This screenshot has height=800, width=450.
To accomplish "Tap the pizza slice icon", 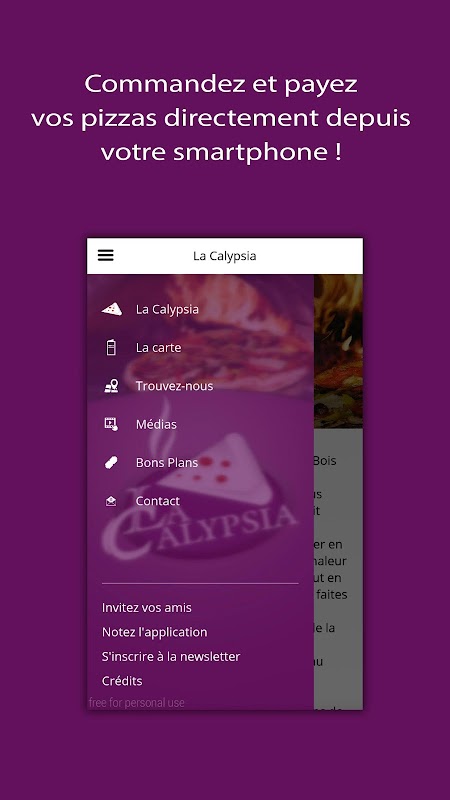I will [x=111, y=309].
